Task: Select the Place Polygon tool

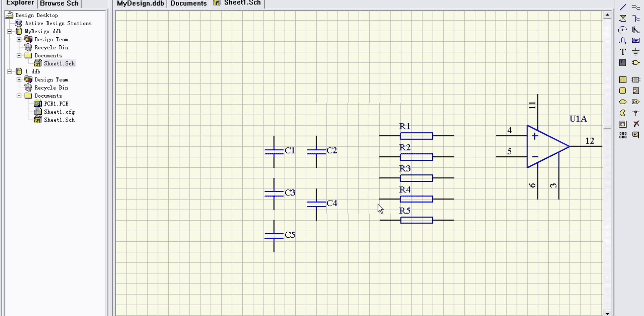Action: (x=623, y=18)
